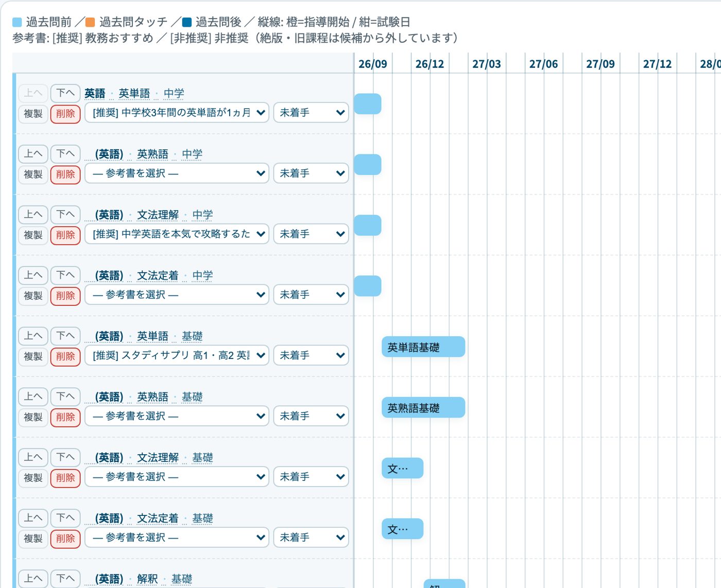Duplicate the 文法理解 中学 row
Viewport: 721px width, 588px height.
tap(33, 235)
